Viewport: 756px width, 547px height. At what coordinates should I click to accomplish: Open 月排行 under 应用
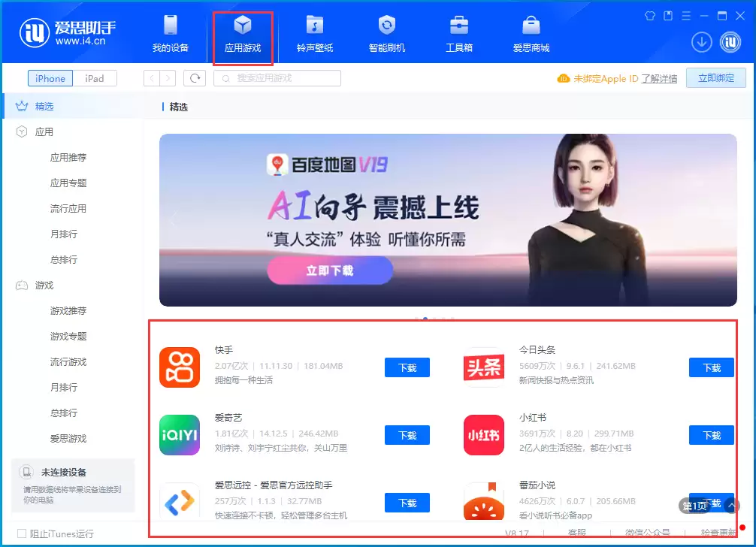[64, 234]
